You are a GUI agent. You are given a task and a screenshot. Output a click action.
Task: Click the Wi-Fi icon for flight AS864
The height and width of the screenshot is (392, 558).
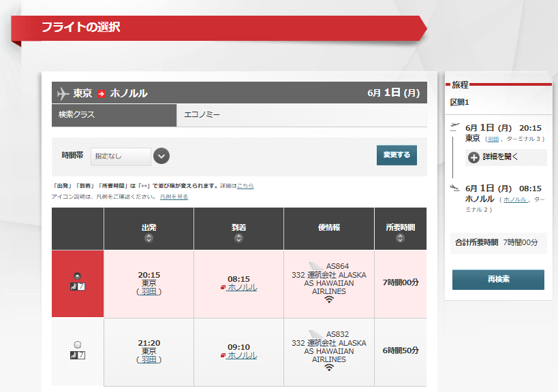329,299
